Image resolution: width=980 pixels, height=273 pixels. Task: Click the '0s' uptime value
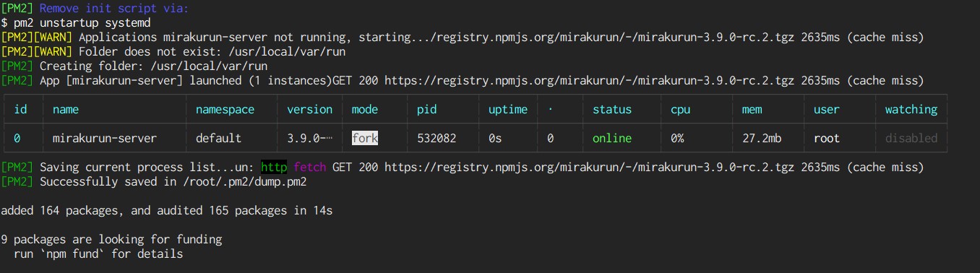click(495, 138)
